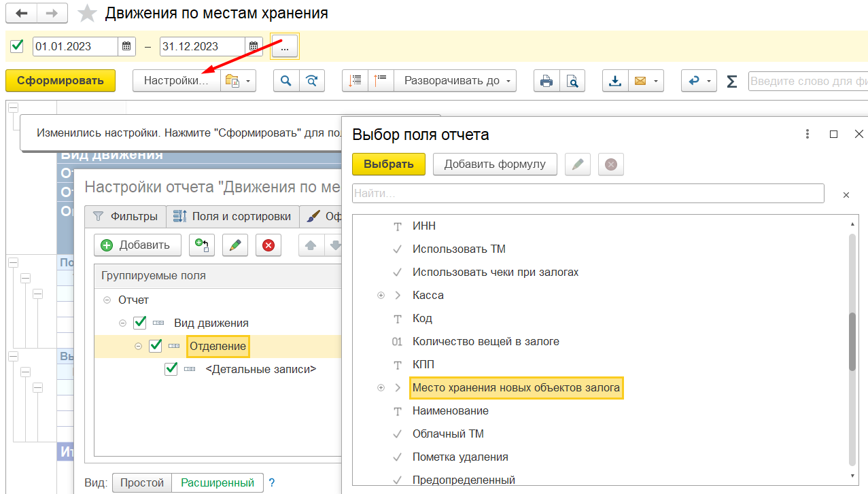Open calendar for end date 31.12.2023
Image resolution: width=868 pixels, height=494 pixels.
click(254, 46)
